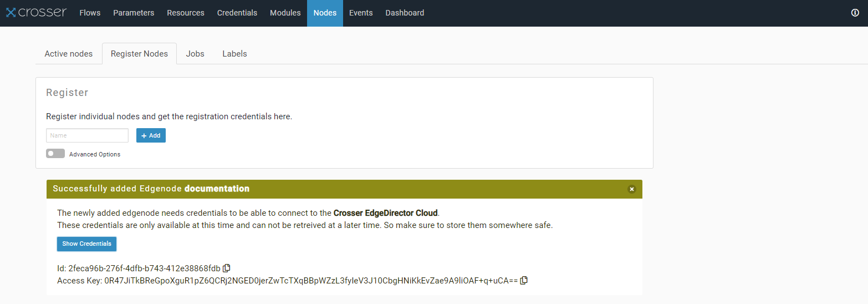This screenshot has height=304, width=868.
Task: Open the info icon in top bar
Action: click(x=855, y=13)
